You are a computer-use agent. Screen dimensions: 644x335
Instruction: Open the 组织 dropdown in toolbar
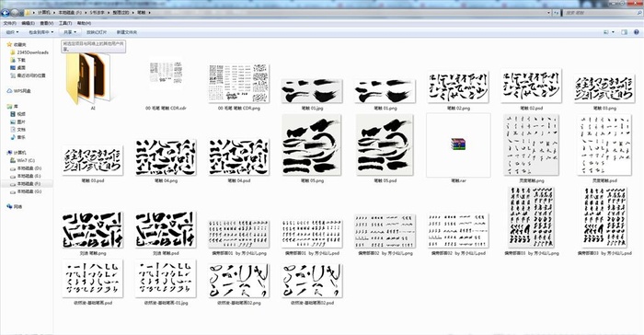[x=12, y=32]
